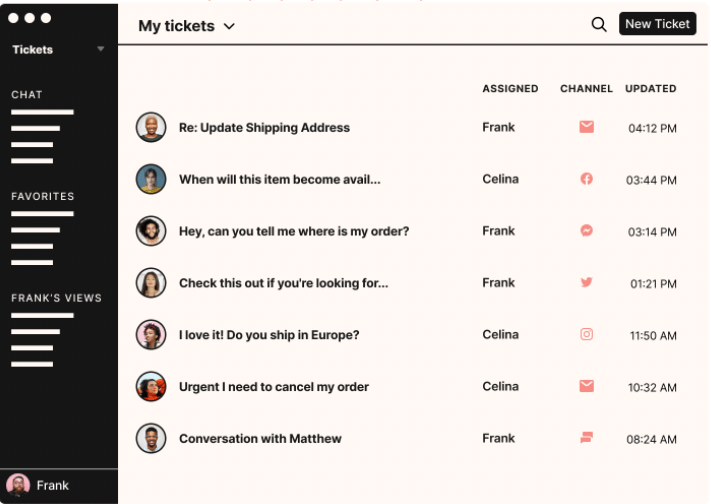Open the Tickets sidebar dropdown arrow
The height and width of the screenshot is (504, 711).
tap(101, 49)
